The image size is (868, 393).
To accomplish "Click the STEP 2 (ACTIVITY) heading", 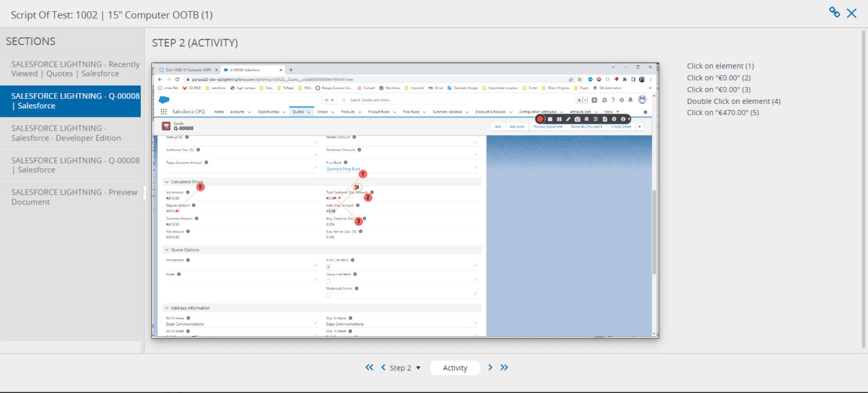I will pyautogui.click(x=195, y=43).
